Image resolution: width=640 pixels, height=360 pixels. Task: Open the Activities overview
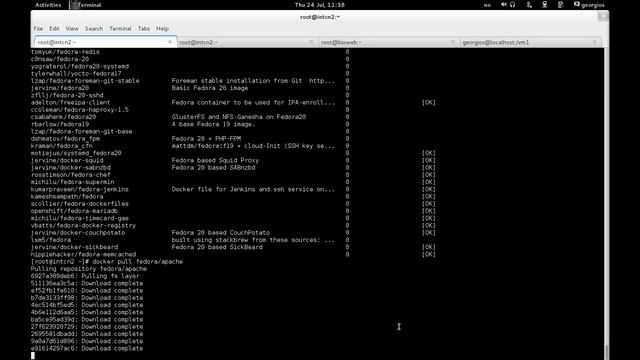click(x=48, y=5)
